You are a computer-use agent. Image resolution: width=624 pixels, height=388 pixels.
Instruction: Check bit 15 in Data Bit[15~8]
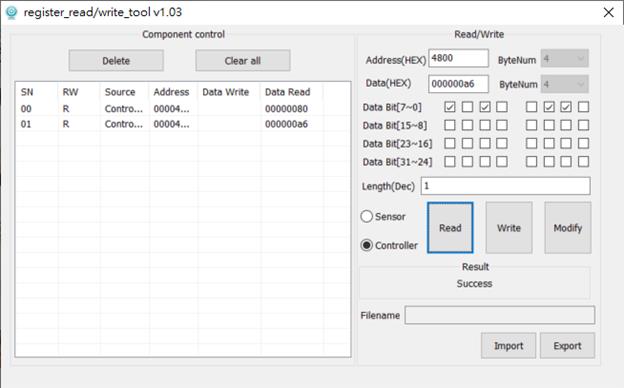pyautogui.click(x=450, y=125)
